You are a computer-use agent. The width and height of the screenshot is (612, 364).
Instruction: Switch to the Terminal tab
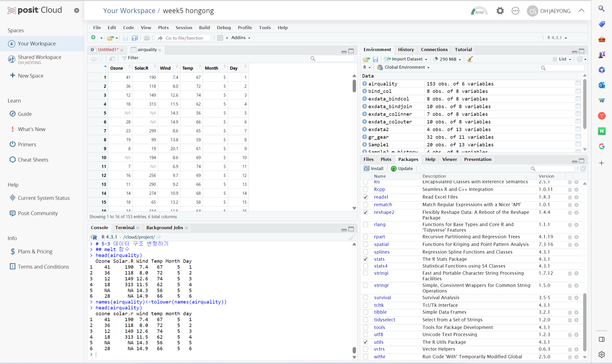(124, 227)
